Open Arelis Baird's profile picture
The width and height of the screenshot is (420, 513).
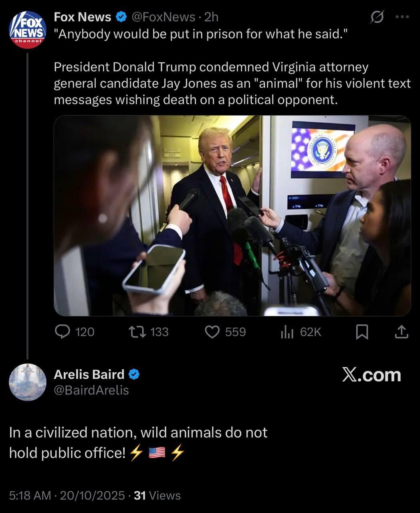[27, 382]
